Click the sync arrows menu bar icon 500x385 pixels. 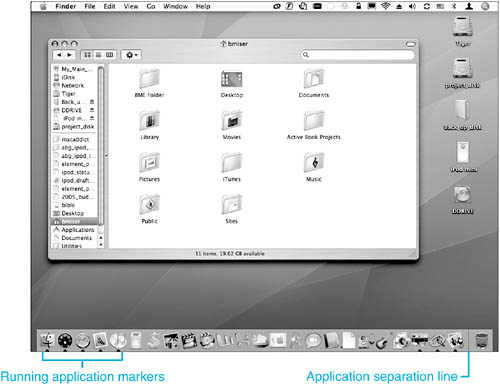(x=426, y=6)
